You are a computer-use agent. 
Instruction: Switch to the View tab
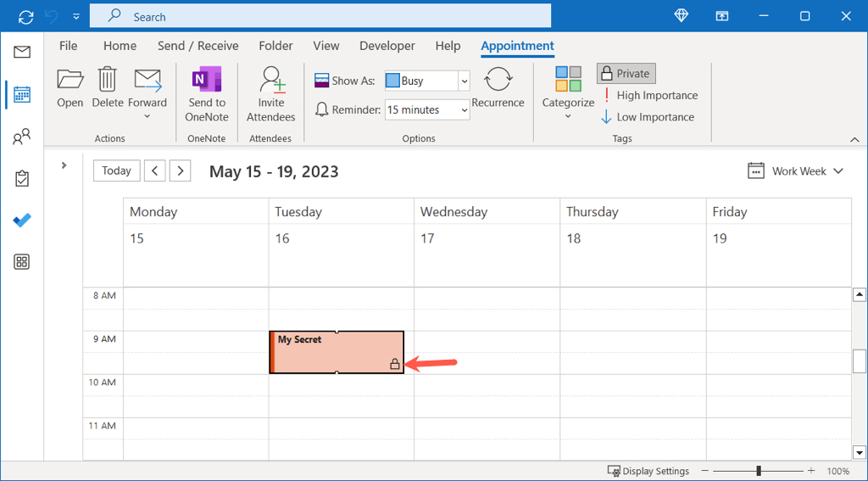pyautogui.click(x=326, y=46)
